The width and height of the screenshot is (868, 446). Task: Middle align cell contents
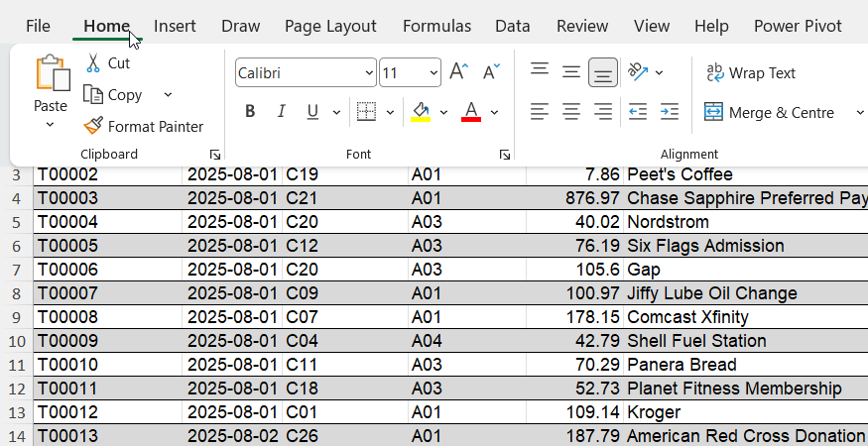click(x=571, y=72)
